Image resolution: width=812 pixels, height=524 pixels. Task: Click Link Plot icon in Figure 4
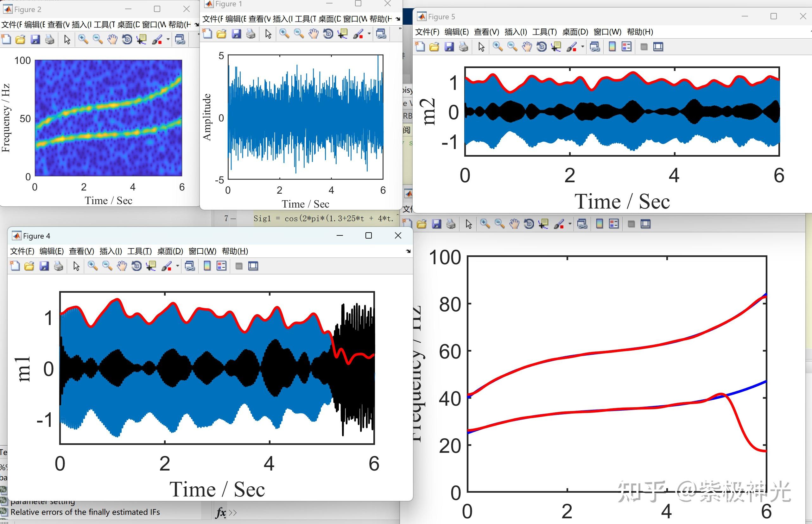190,266
